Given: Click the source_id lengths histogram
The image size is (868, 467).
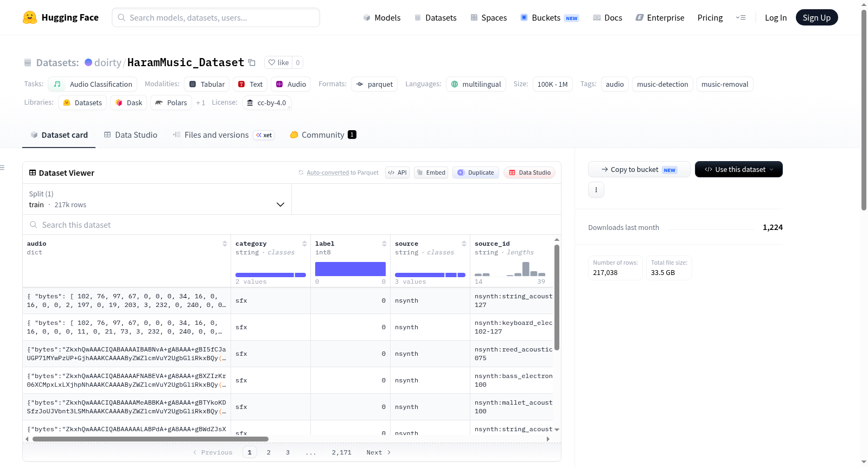Looking at the screenshot, I should (x=510, y=269).
